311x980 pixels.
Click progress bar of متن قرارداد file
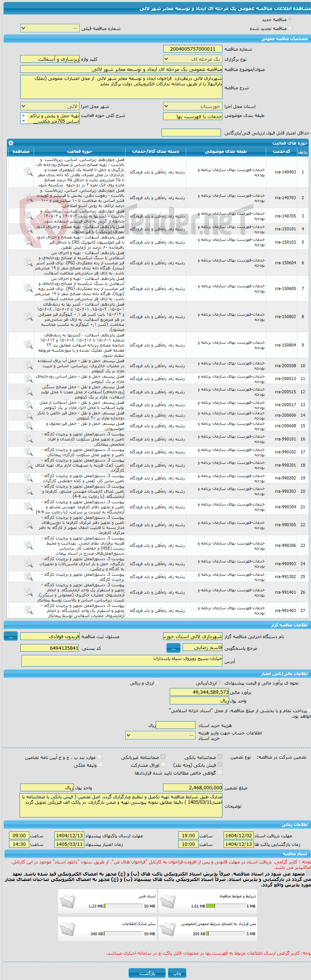pos(225,934)
